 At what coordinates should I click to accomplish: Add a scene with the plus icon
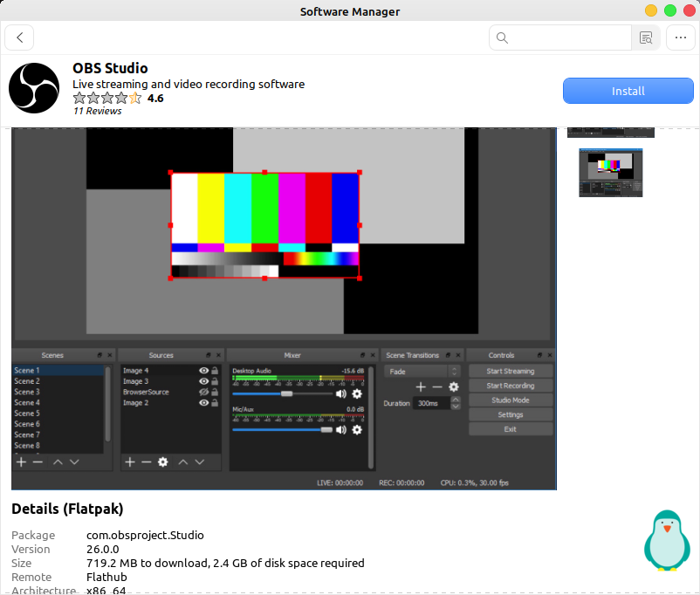point(21,462)
